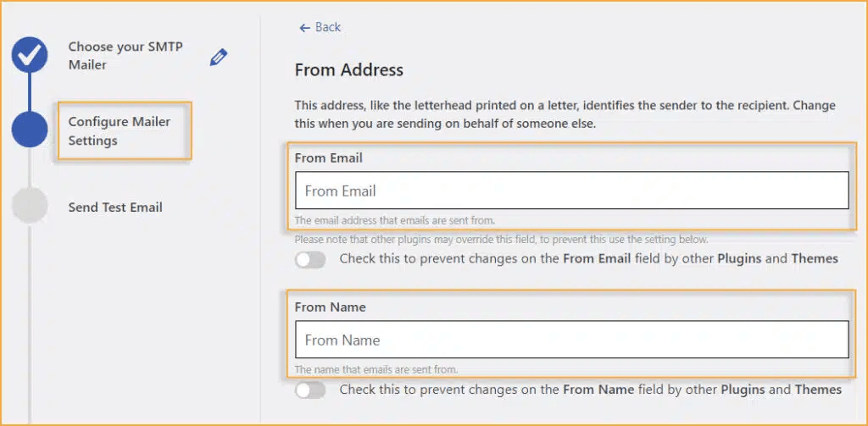The width and height of the screenshot is (868, 426).
Task: Click the pencil edit icon beside SMTP Mailer
Action: click(x=218, y=57)
